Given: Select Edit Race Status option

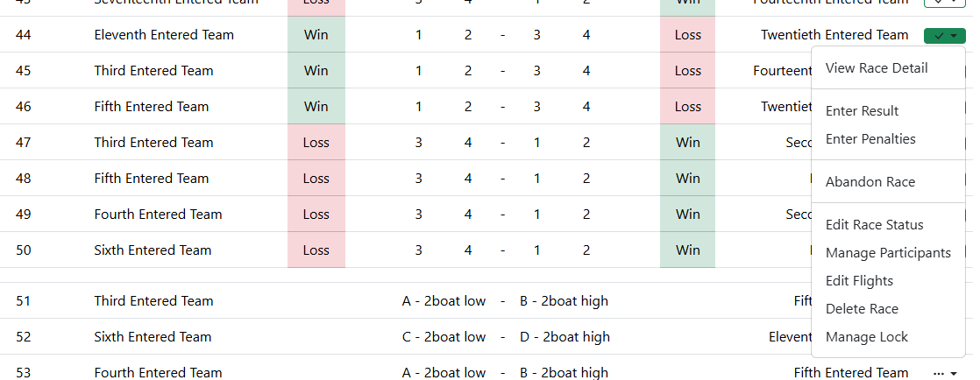Looking at the screenshot, I should 874,225.
